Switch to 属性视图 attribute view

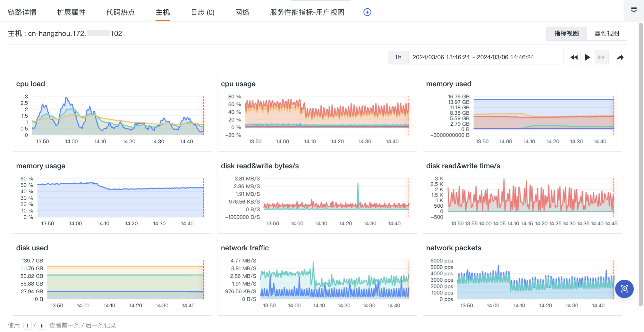607,34
